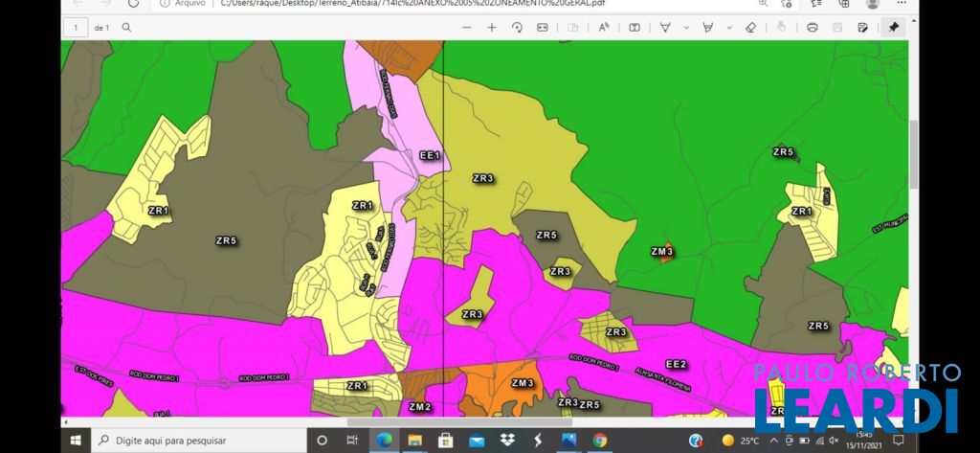Zoom out with the minus button
The image size is (980, 453).
pos(466,28)
